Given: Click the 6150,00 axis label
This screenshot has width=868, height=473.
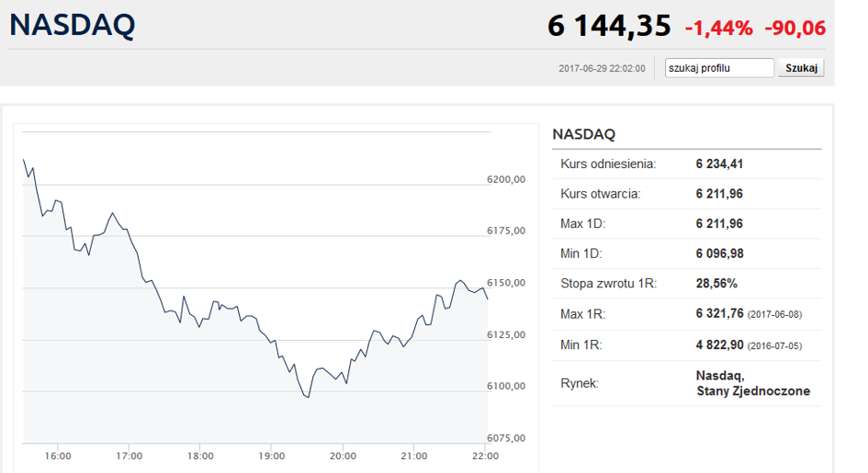Looking at the screenshot, I should tap(506, 283).
